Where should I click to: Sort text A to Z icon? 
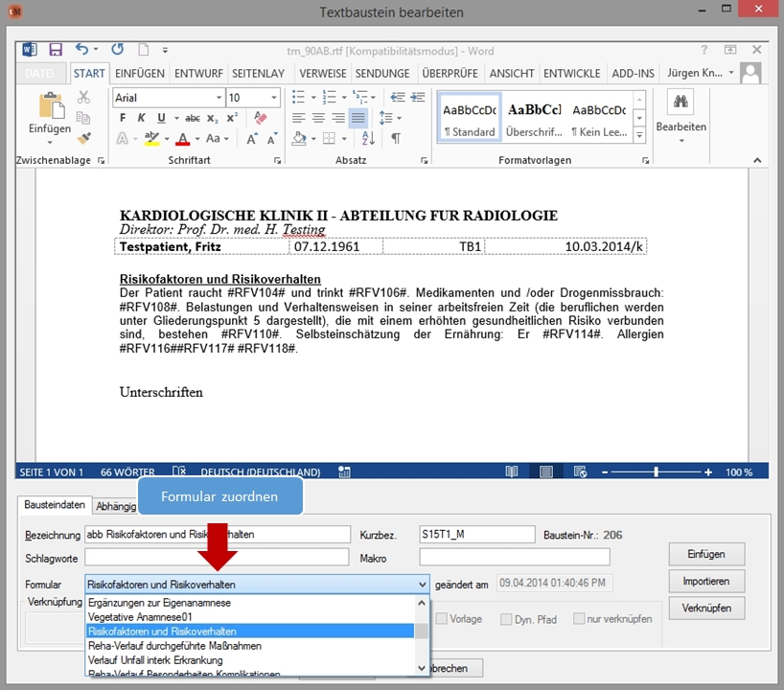pos(368,138)
